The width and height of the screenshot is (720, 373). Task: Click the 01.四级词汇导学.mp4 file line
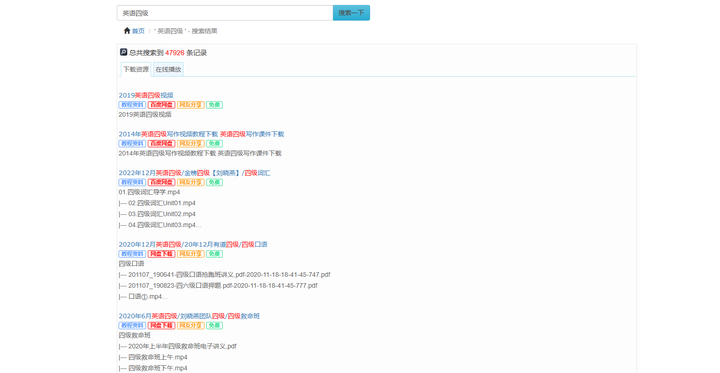pyautogui.click(x=149, y=192)
